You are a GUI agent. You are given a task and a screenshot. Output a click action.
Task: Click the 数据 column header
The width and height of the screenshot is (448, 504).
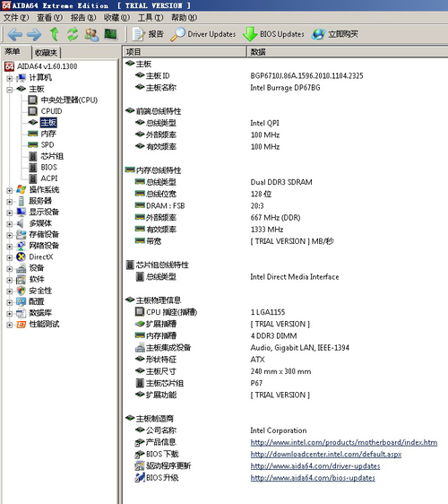click(x=348, y=52)
